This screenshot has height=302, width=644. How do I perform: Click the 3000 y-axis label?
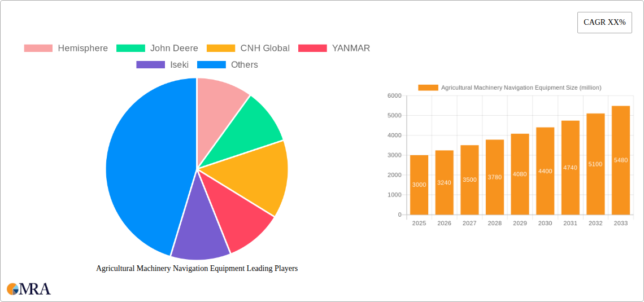(x=394, y=155)
